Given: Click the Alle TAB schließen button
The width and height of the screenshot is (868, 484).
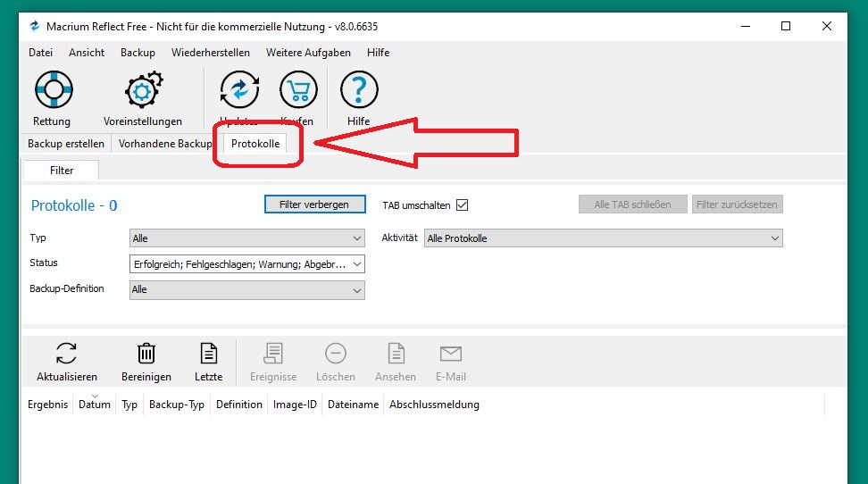Looking at the screenshot, I should coord(633,204).
